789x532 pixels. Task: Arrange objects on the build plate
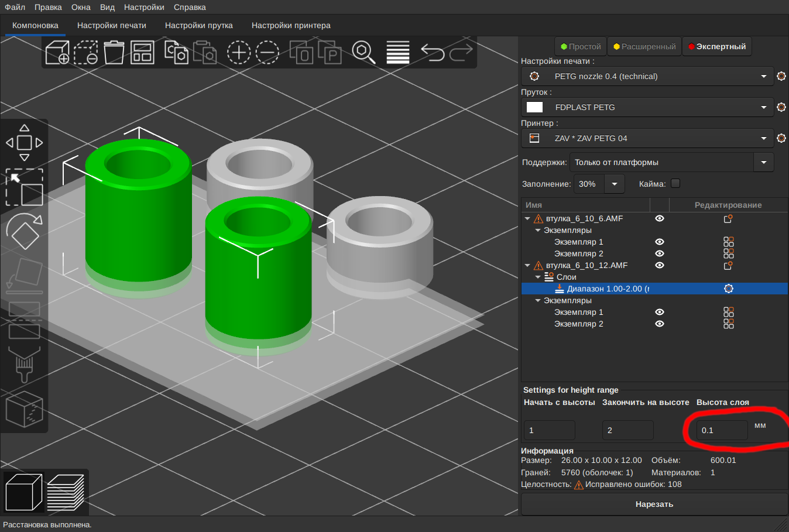(x=143, y=52)
